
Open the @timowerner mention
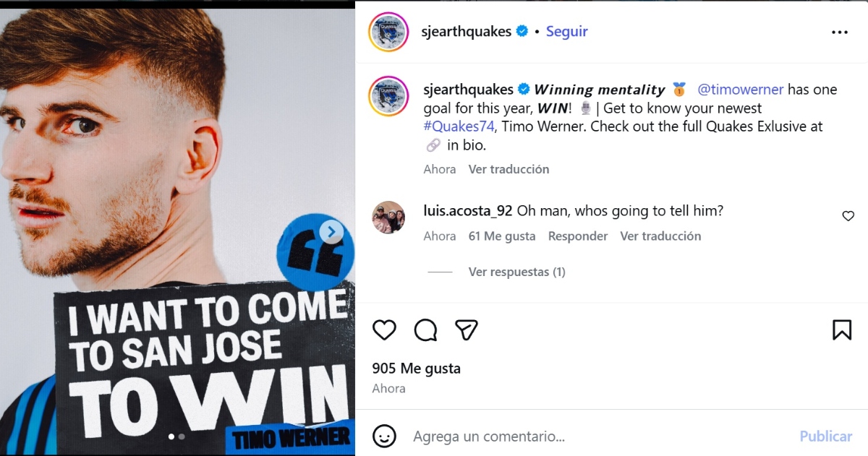click(x=741, y=90)
